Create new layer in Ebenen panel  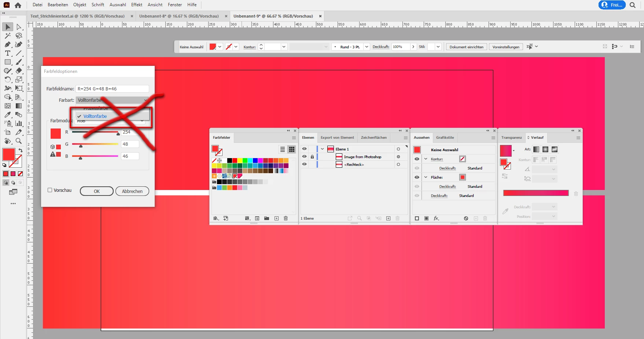(388, 219)
